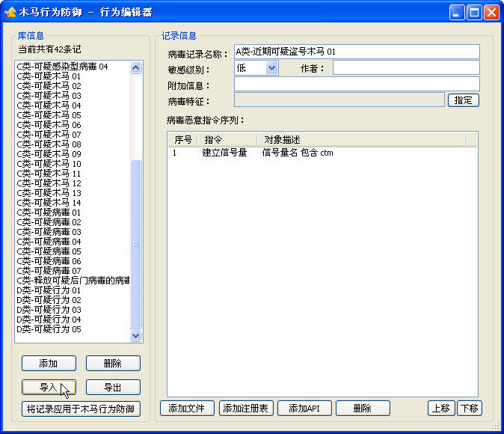Focus the 作者 input field
This screenshot has width=504, height=434.
click(406, 68)
